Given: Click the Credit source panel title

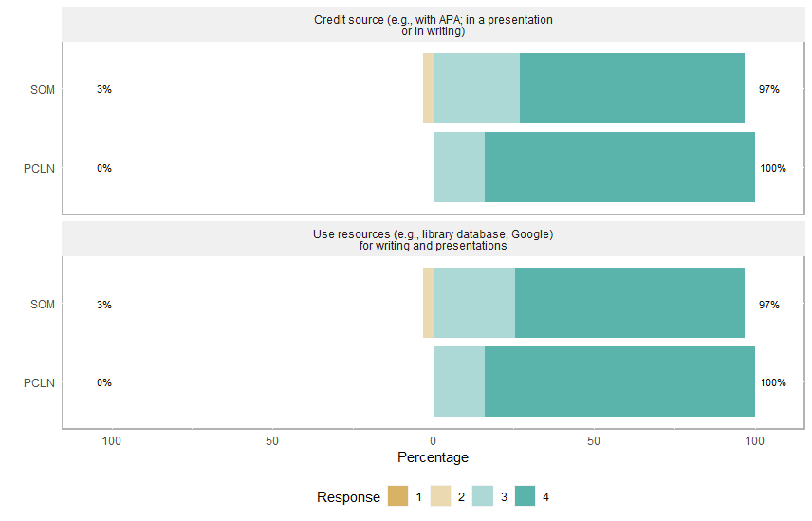Looking at the screenshot, I should pyautogui.click(x=433, y=25).
